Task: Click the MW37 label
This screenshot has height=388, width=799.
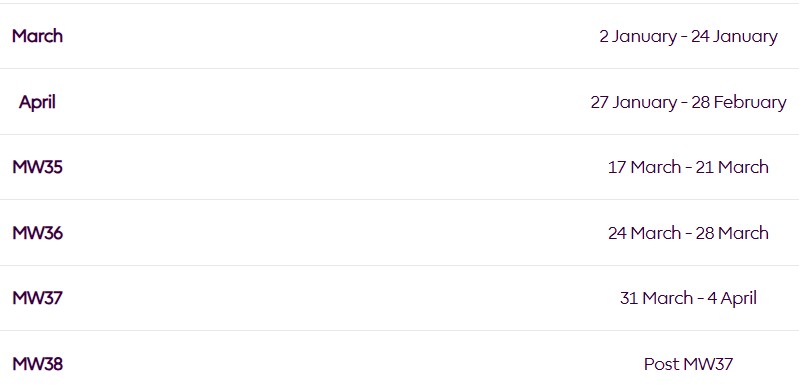Action: point(37,298)
